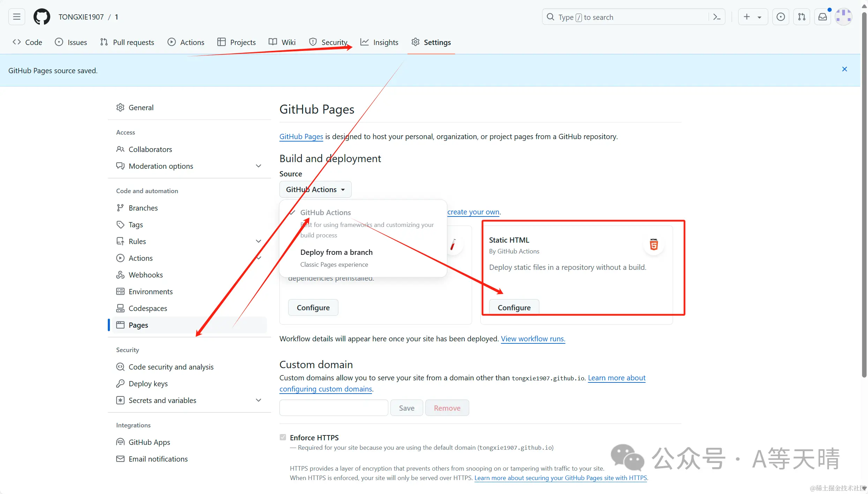Click the Static HTML HTML5 logo
This screenshot has height=494, width=868.
[654, 245]
